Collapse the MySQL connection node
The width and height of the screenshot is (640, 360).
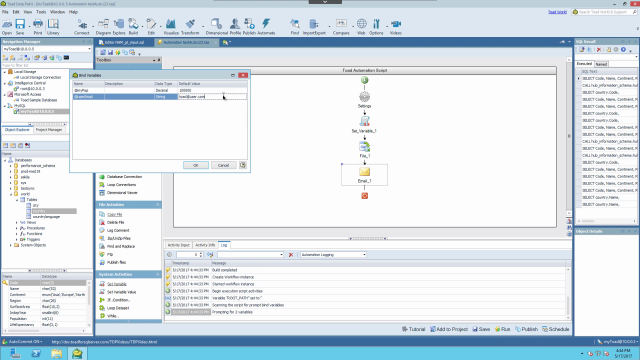(5, 106)
